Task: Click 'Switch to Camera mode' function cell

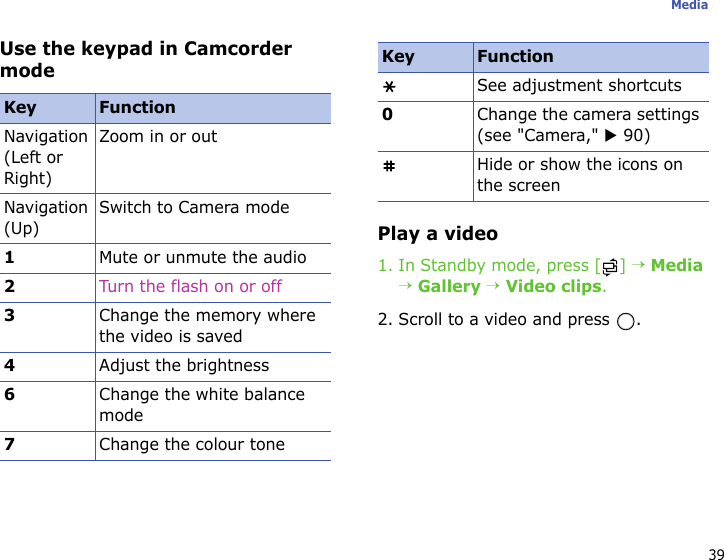Action: (194, 208)
